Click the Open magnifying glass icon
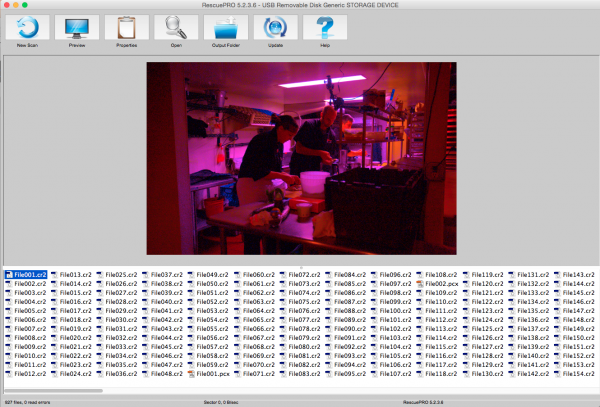This screenshot has height=407, width=600. (x=175, y=29)
